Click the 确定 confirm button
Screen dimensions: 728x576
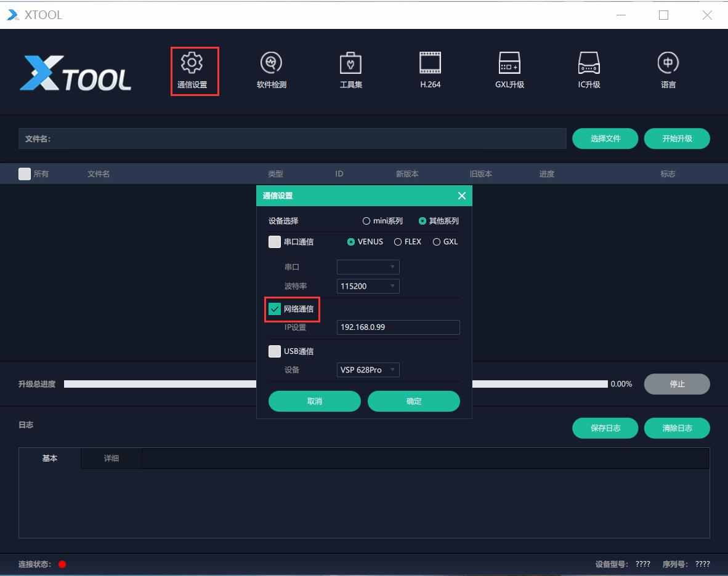click(413, 401)
